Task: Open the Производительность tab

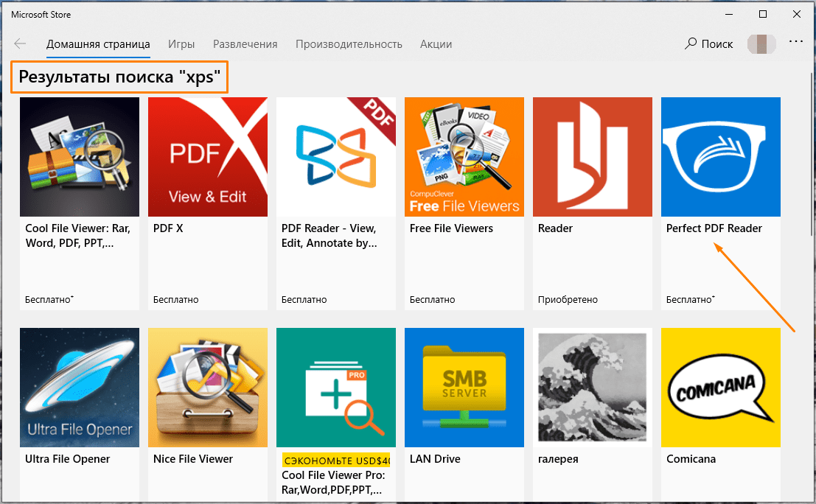Action: coord(349,44)
